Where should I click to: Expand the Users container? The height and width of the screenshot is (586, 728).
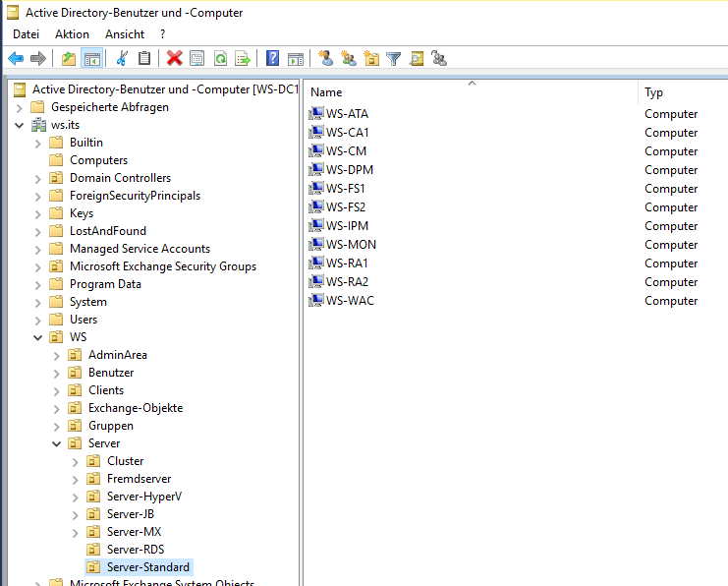tap(38, 321)
